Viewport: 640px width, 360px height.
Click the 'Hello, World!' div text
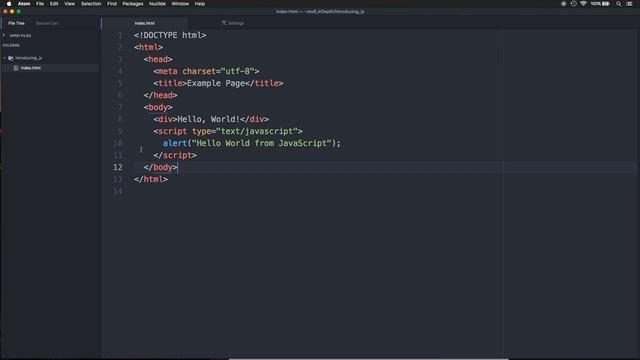point(209,119)
